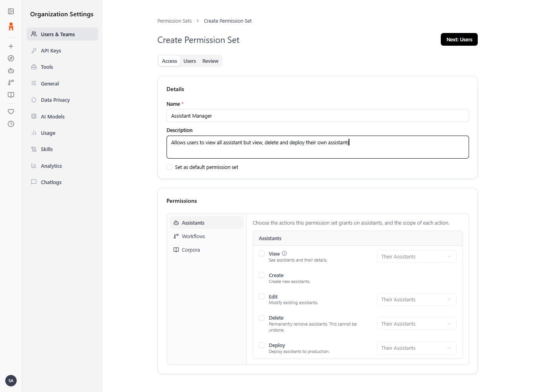The width and height of the screenshot is (533, 392).
Task: Check the View permission checkbox
Action: 262,254
